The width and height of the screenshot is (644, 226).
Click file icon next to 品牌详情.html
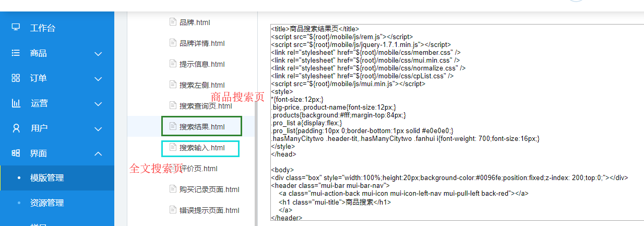point(173,42)
